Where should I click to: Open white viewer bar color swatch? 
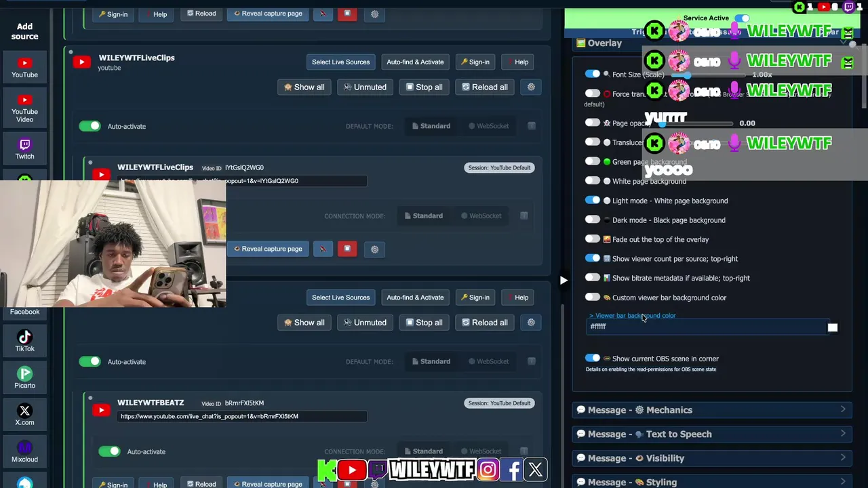click(833, 327)
